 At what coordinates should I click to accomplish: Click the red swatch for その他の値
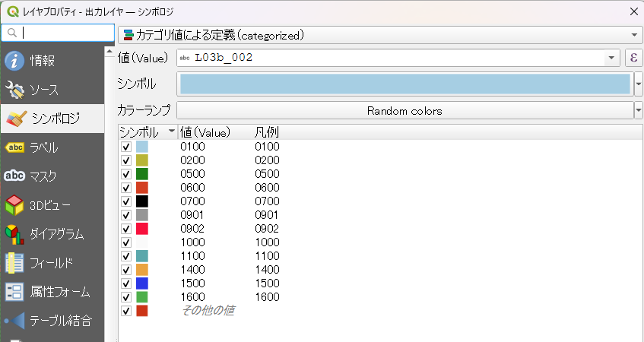(x=142, y=310)
